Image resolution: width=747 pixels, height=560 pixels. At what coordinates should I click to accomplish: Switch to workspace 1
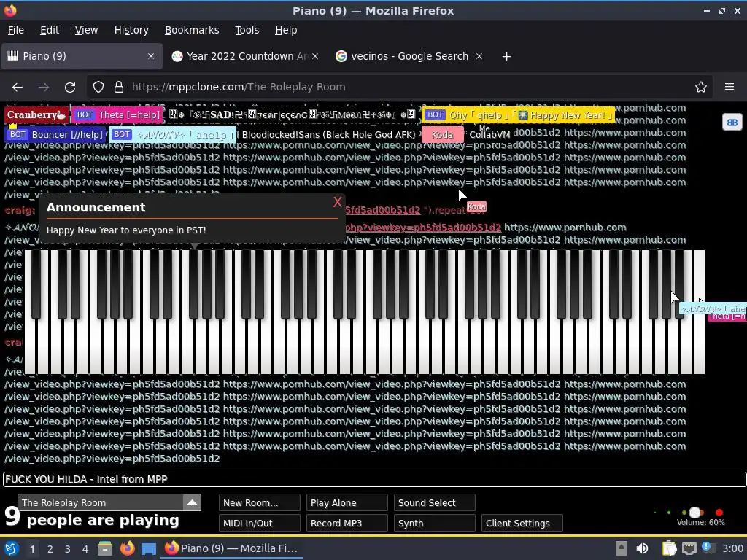[32, 549]
